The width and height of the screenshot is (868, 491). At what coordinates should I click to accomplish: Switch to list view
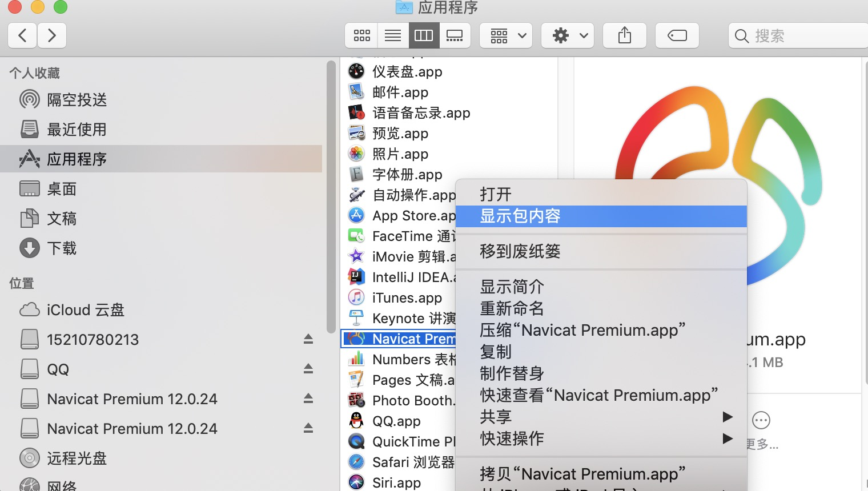point(393,36)
